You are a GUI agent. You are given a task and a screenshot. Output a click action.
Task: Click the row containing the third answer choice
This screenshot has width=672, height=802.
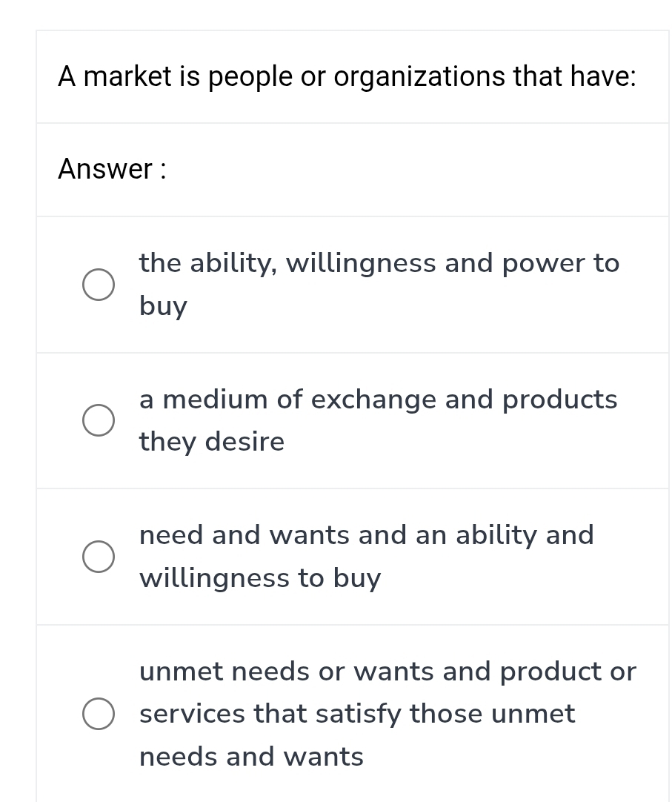pos(352,557)
